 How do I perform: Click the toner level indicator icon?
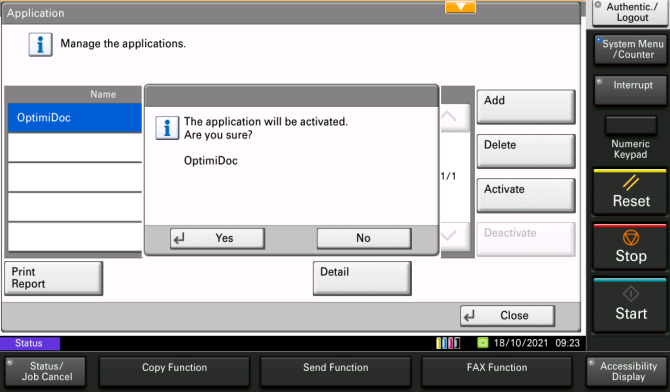click(448, 343)
